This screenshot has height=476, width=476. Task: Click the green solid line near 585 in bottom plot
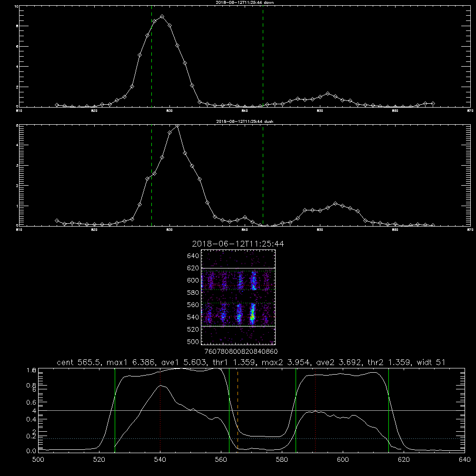(x=296, y=410)
